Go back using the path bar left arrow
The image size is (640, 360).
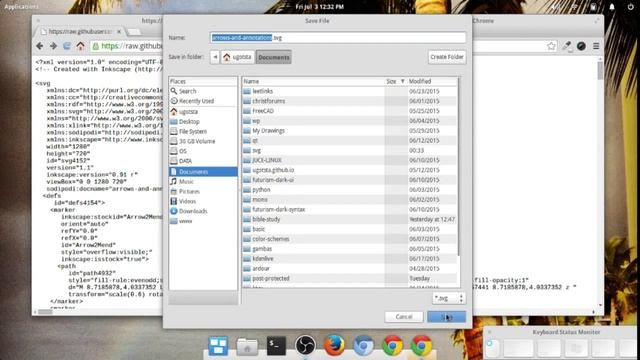[215, 57]
